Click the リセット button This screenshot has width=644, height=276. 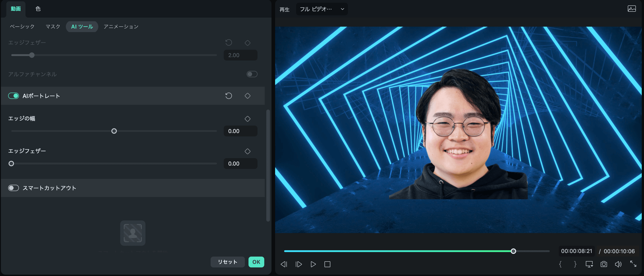227,262
